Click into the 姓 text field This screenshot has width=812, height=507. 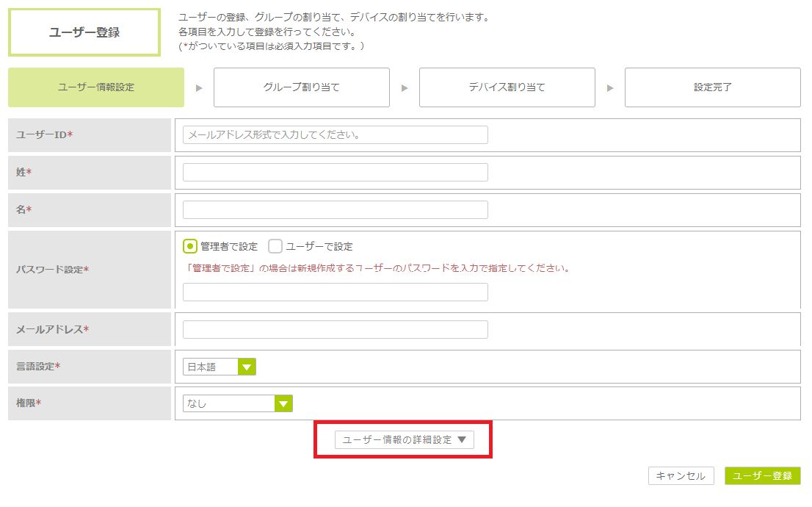(335, 172)
